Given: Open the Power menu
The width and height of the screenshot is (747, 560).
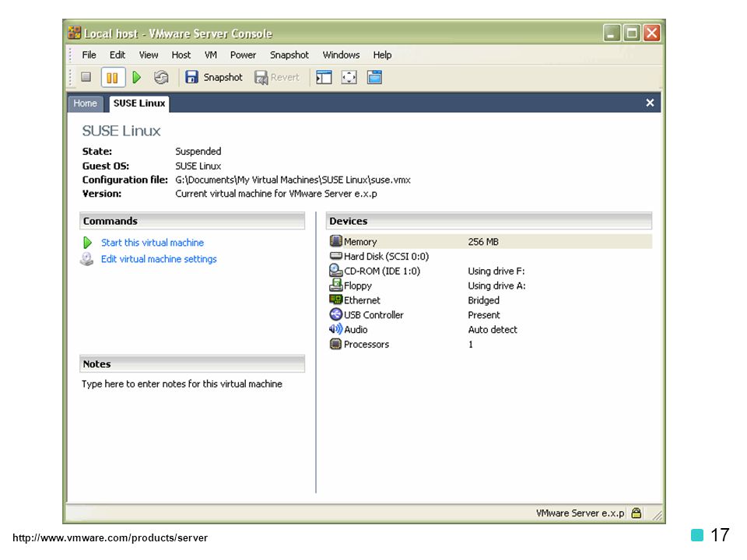Looking at the screenshot, I should point(243,54).
